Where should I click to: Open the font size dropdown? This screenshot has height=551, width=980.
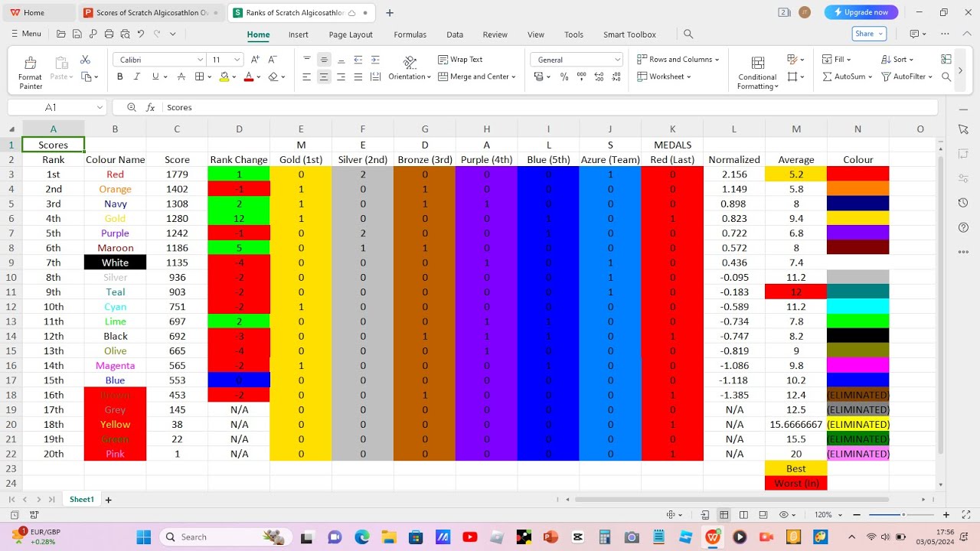(x=237, y=60)
